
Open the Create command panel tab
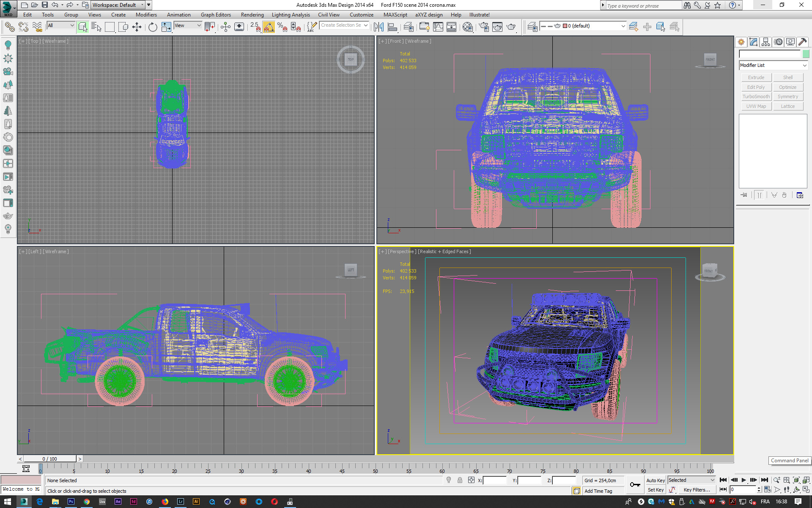pyautogui.click(x=741, y=42)
